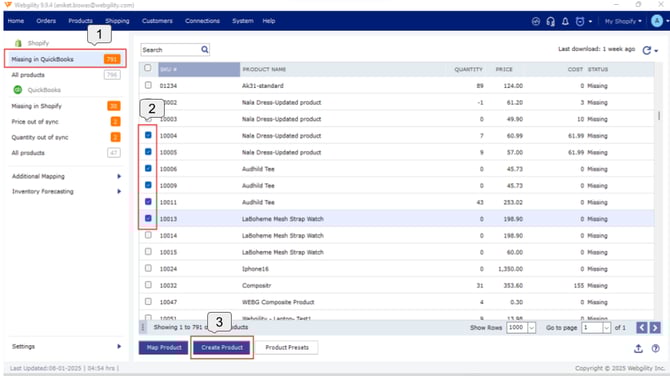Click the QuickBooks green logo icon
Viewport: 670px width, 376px height.
[x=18, y=90]
